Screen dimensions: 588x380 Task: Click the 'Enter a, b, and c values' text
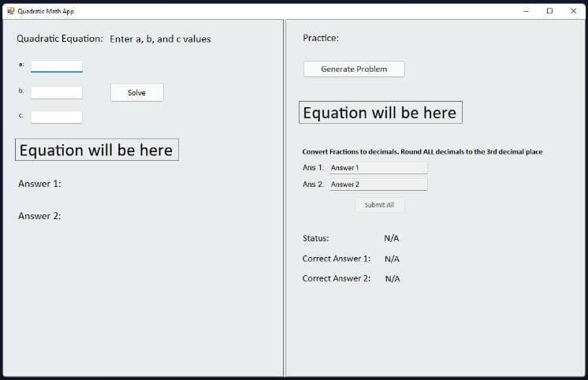pyautogui.click(x=160, y=39)
